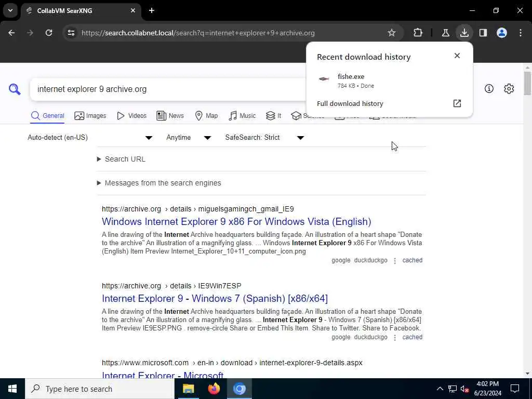Click the archive.org IE9Win7ESP URL
Image resolution: width=532 pixels, height=399 pixels.
click(171, 286)
